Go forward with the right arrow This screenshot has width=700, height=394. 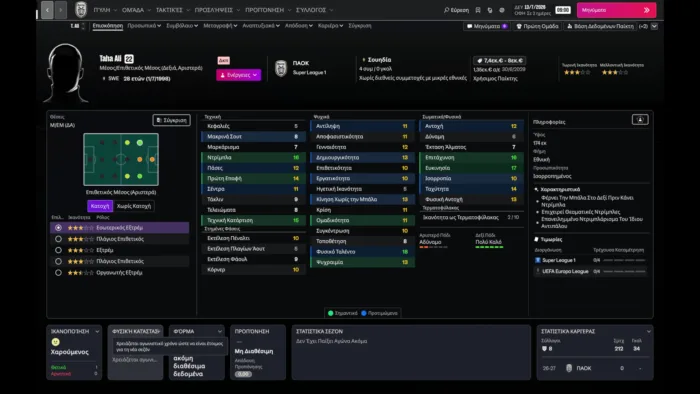61,10
